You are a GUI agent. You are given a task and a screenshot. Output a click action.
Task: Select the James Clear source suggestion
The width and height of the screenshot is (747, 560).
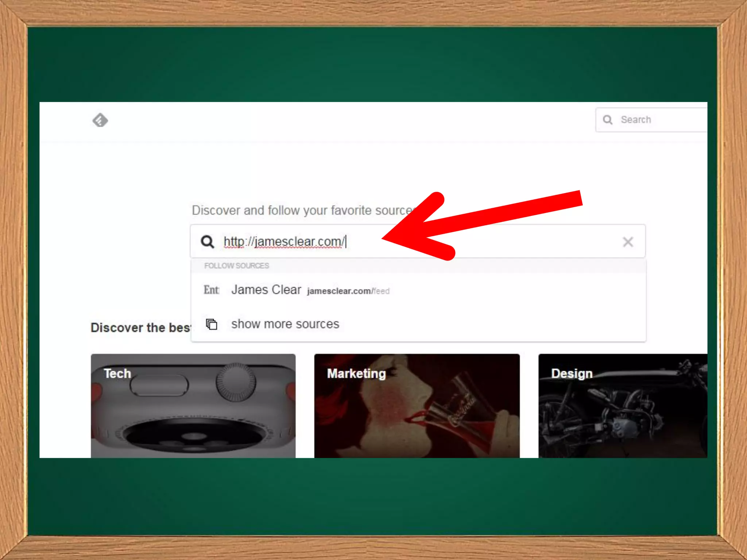(x=266, y=290)
